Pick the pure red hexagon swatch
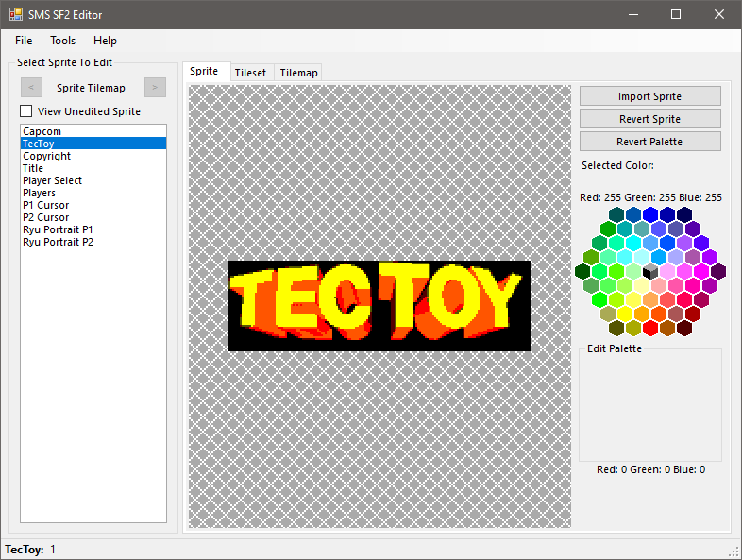 click(x=650, y=328)
